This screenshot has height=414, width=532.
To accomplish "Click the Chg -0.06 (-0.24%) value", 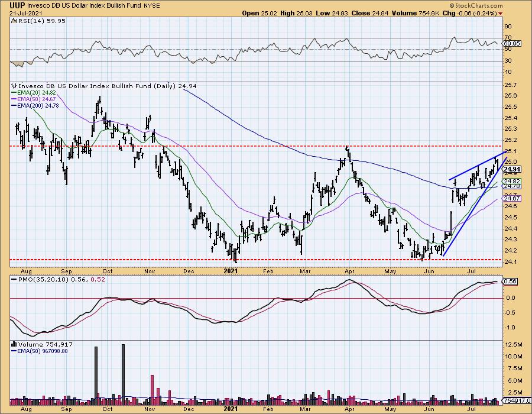I will [x=470, y=13].
